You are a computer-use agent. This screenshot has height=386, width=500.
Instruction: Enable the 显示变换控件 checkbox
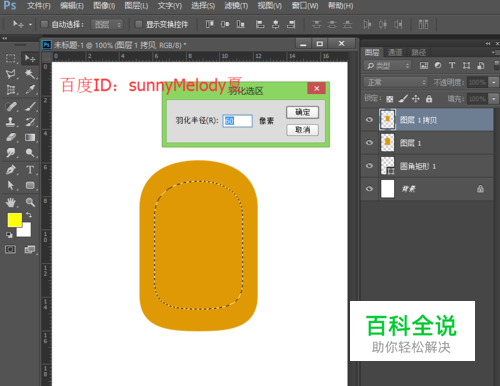pyautogui.click(x=138, y=24)
